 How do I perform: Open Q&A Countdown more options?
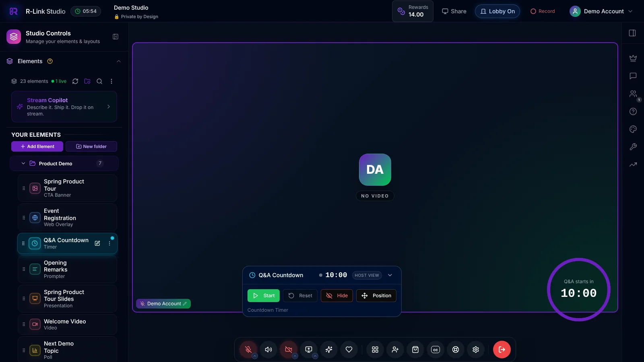point(109,243)
